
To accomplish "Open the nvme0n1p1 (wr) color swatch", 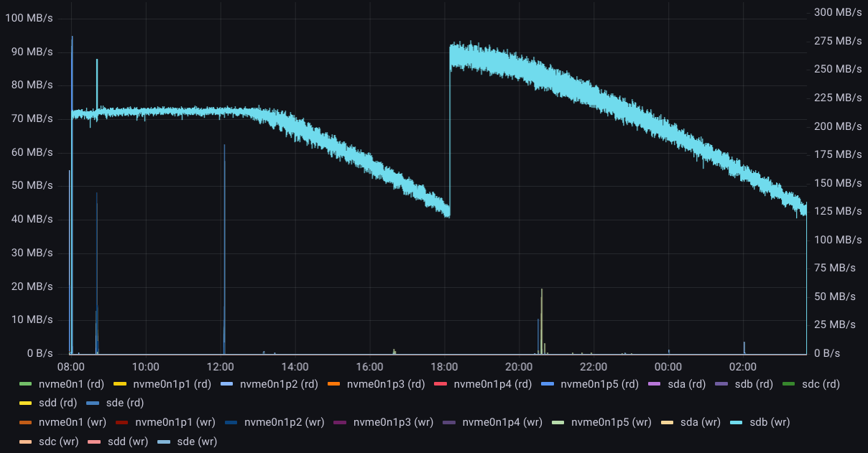I will click(123, 423).
